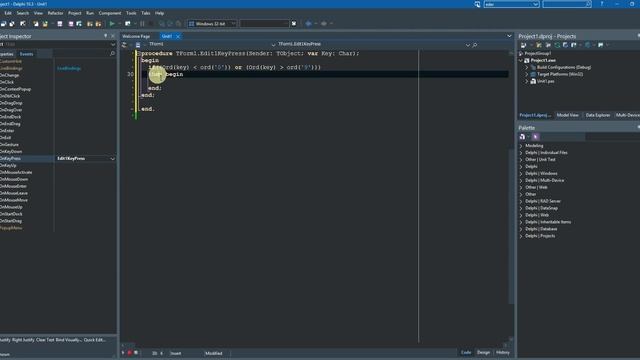This screenshot has width=640, height=360.
Task: Switch to the Data Explorer tab
Action: 598,115
